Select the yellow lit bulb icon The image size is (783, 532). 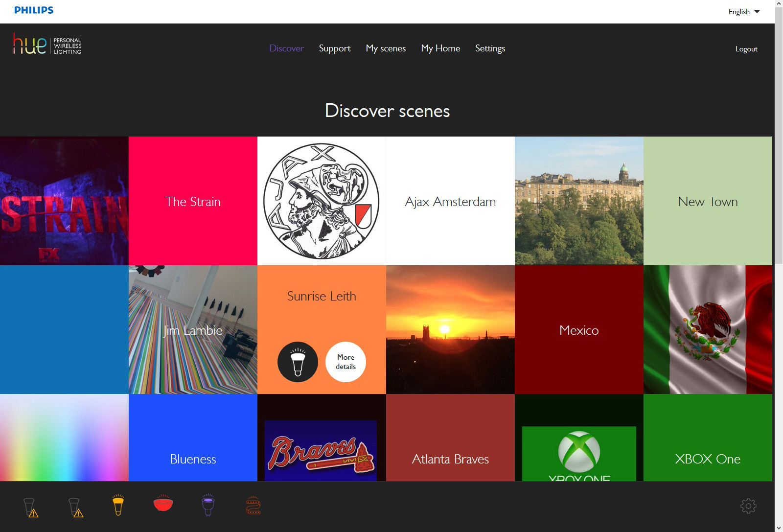[x=118, y=505]
